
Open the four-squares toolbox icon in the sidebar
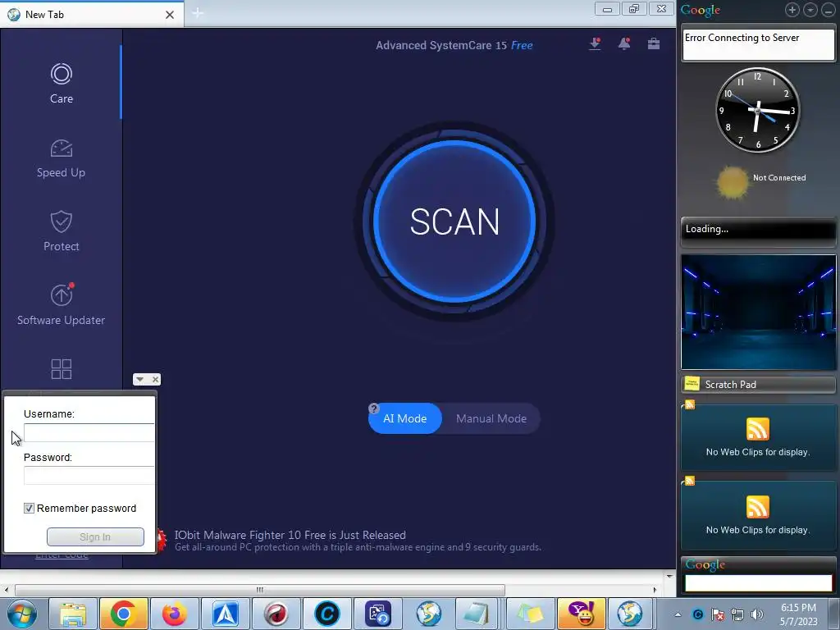61,369
